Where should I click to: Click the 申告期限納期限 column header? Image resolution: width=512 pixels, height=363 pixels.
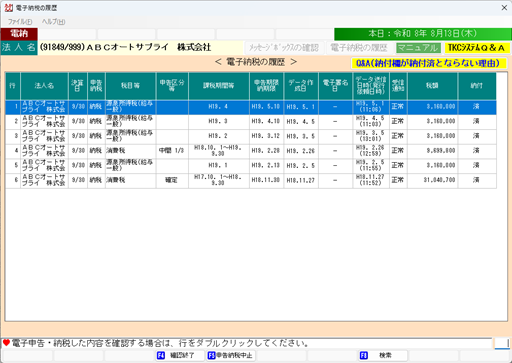tap(266, 86)
